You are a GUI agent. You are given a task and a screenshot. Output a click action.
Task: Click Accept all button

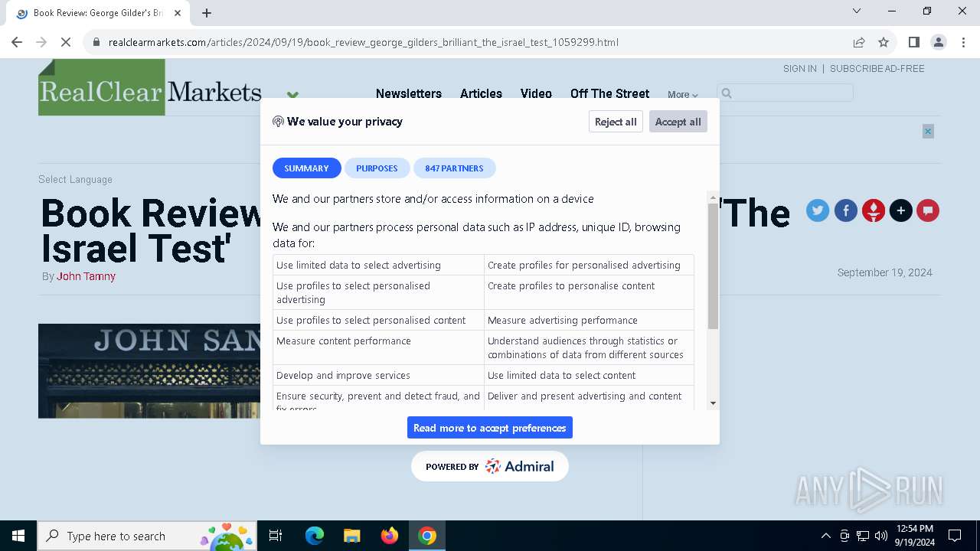(x=678, y=122)
